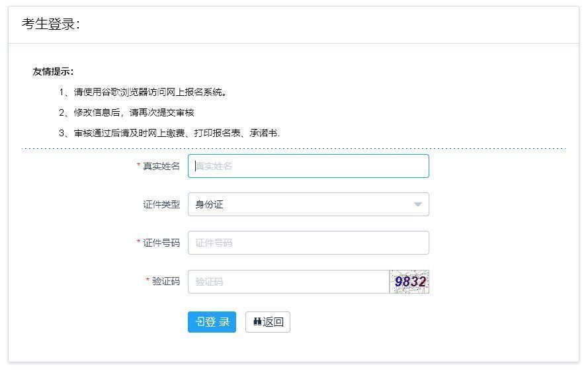Focus the 真实姓名 input field
Image resolution: width=588 pixels, height=371 pixels.
(x=308, y=166)
